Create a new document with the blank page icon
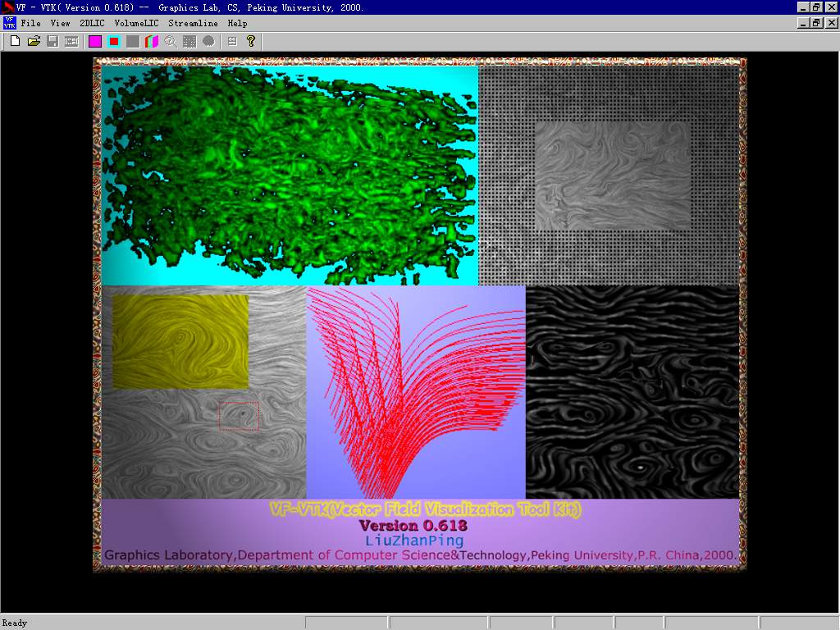Screen dimensions: 840x630 coord(15,41)
